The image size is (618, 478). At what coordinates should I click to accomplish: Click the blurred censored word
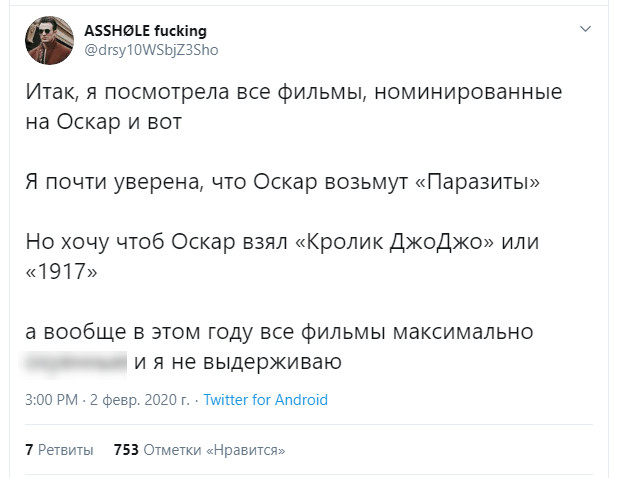(76, 361)
